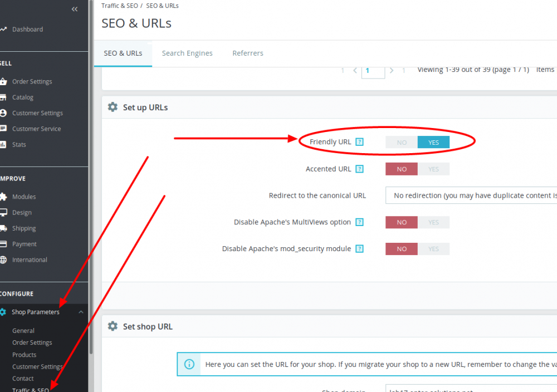Click the Set up URLs gear icon

(x=113, y=107)
